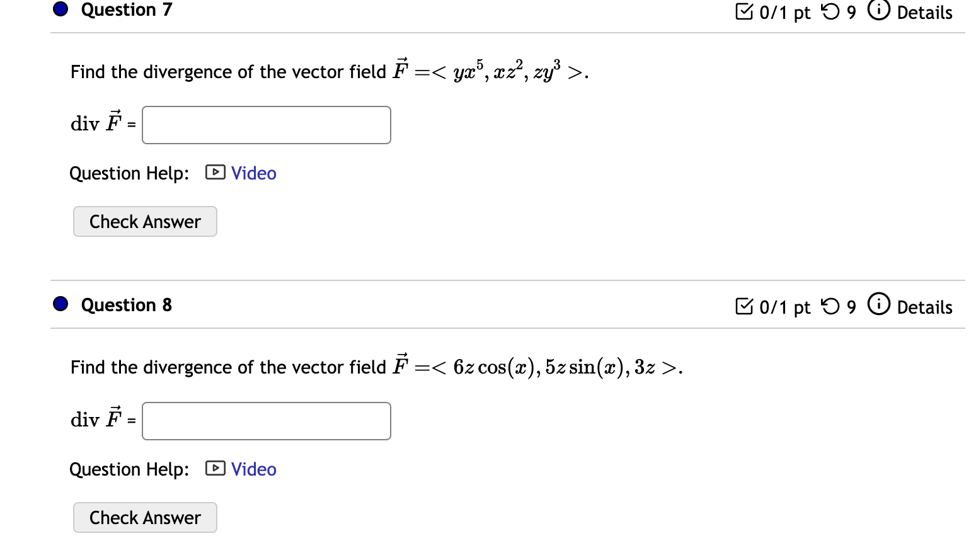Click the video play icon beside Question 8 Video link
971x560 pixels.
point(214,469)
